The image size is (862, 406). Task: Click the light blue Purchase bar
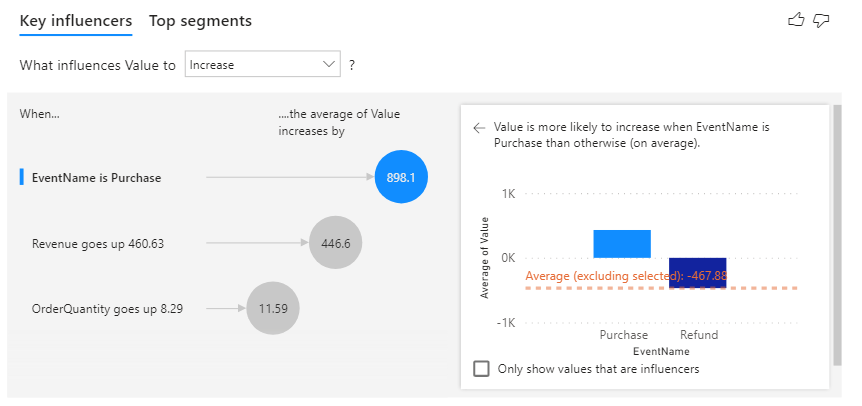coord(622,244)
